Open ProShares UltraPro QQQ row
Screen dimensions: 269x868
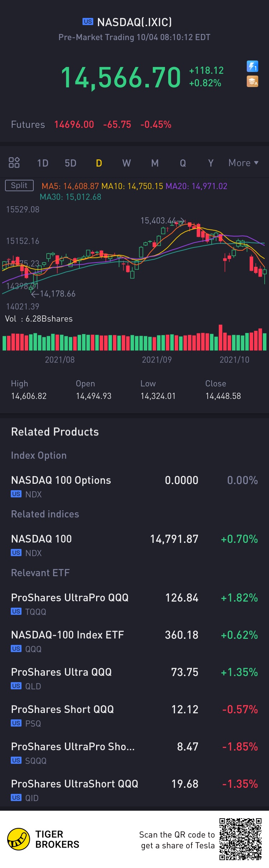[x=134, y=603]
